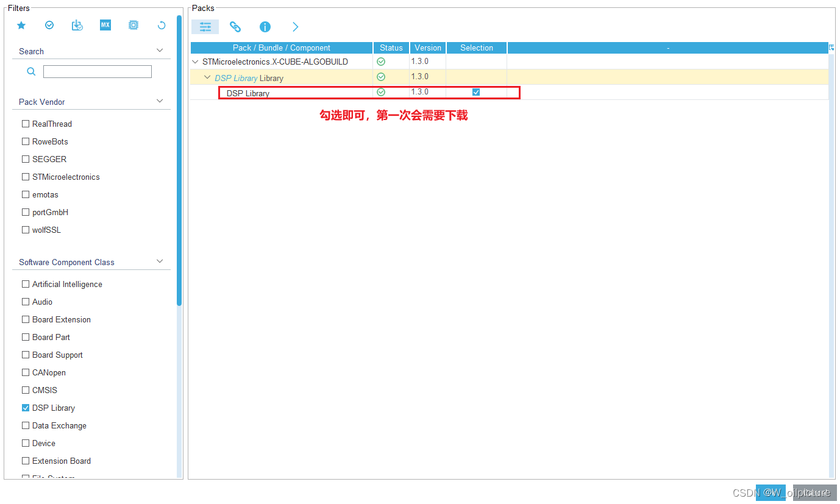Enable the portGmbH vendor filter
The width and height of the screenshot is (840, 504).
point(26,212)
